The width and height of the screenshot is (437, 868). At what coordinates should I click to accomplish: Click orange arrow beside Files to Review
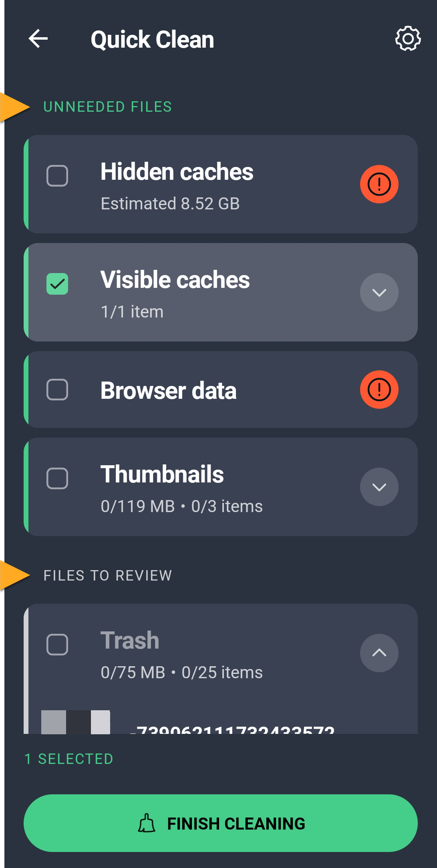coord(15,575)
